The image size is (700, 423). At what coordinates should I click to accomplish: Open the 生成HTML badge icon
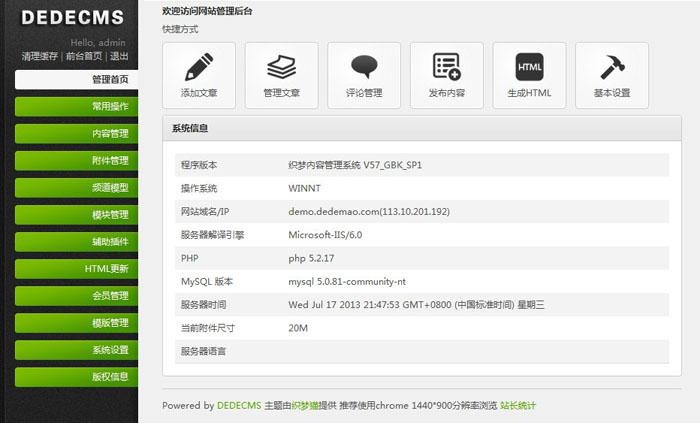(529, 67)
